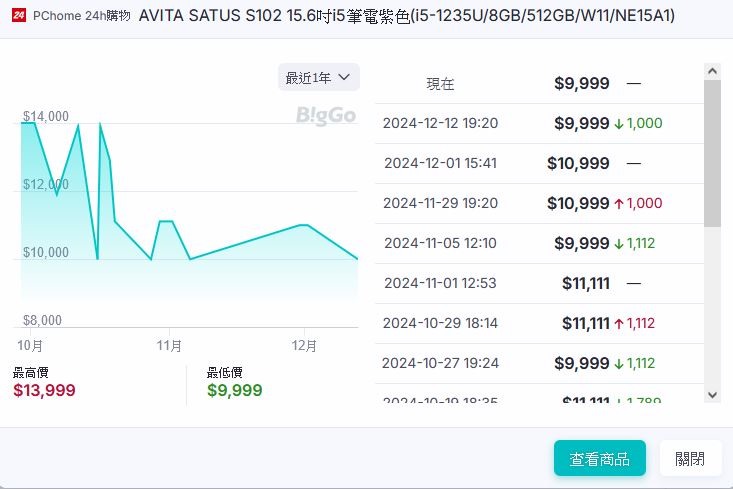Click the price list scroll up arrow
Image resolution: width=733 pixels, height=489 pixels.
pyautogui.click(x=712, y=71)
